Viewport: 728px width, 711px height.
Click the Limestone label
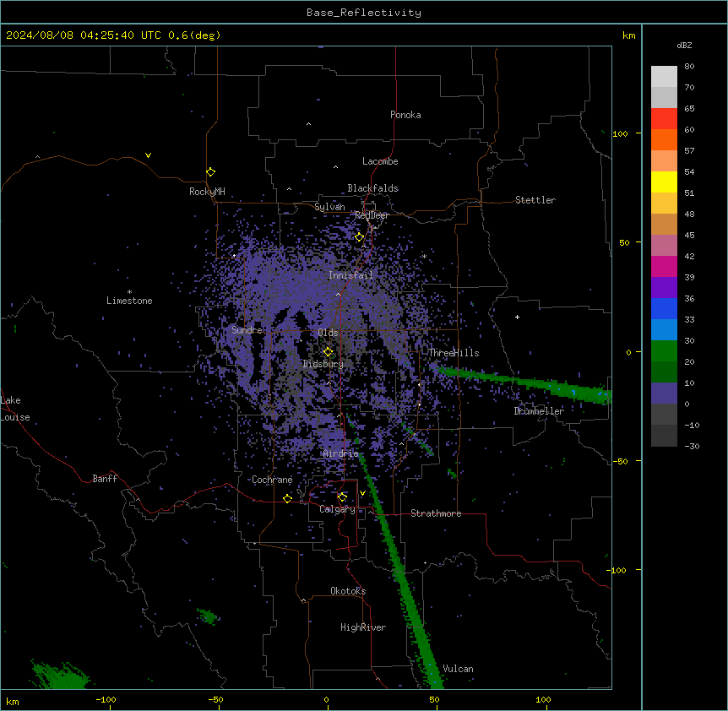click(x=129, y=301)
